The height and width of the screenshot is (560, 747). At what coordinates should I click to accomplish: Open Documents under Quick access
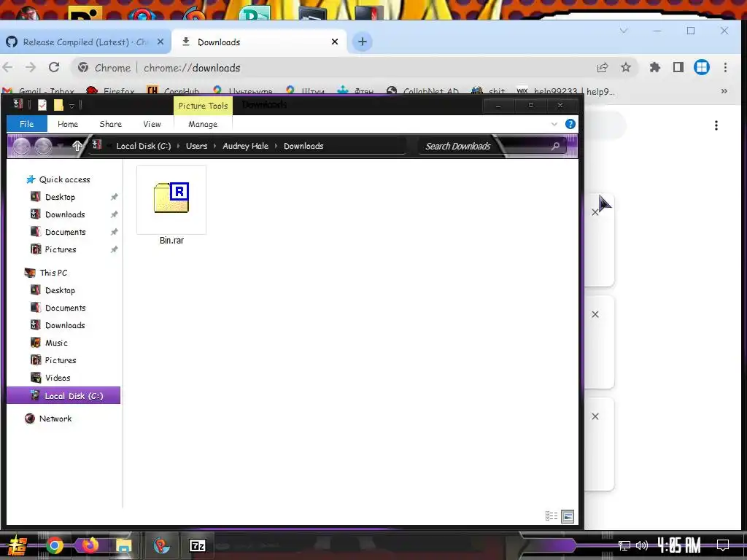[x=65, y=233]
